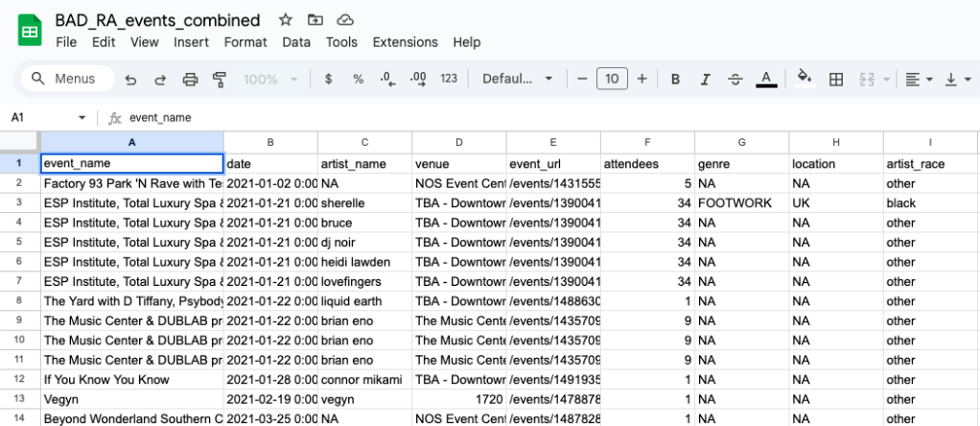This screenshot has width=980, height=426.
Task: Toggle strikethrough formatting
Action: (735, 80)
